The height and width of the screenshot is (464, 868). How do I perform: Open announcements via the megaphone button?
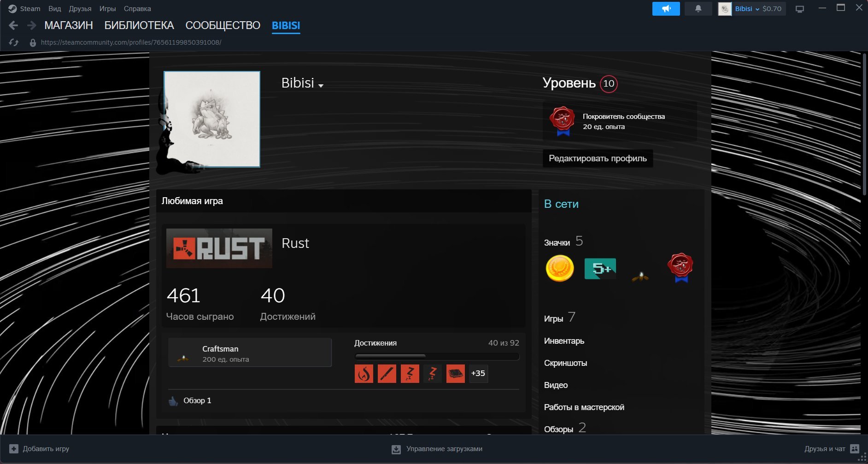point(666,9)
